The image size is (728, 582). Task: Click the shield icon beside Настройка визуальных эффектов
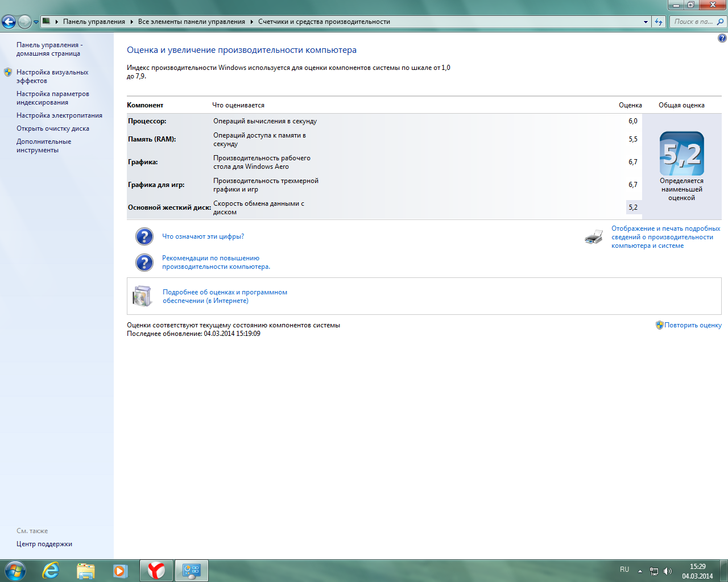(8, 72)
